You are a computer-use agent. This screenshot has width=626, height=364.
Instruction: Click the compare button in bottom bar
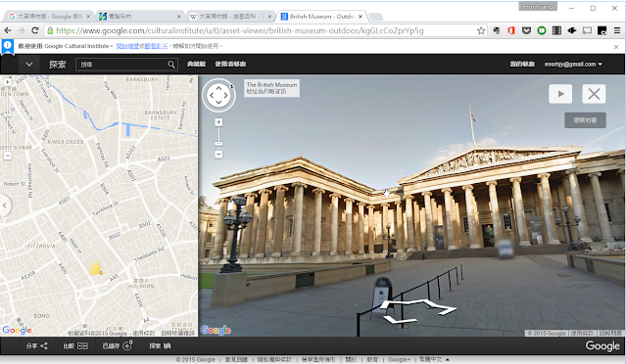tap(75, 346)
